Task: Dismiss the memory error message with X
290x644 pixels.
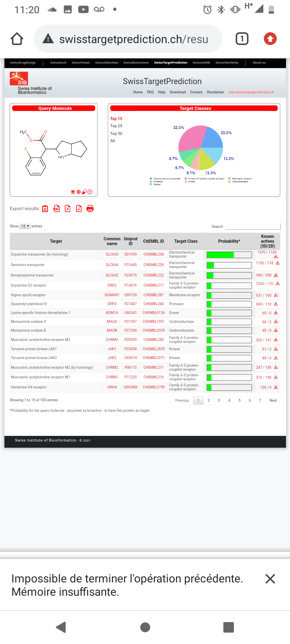Action: pos(270,579)
